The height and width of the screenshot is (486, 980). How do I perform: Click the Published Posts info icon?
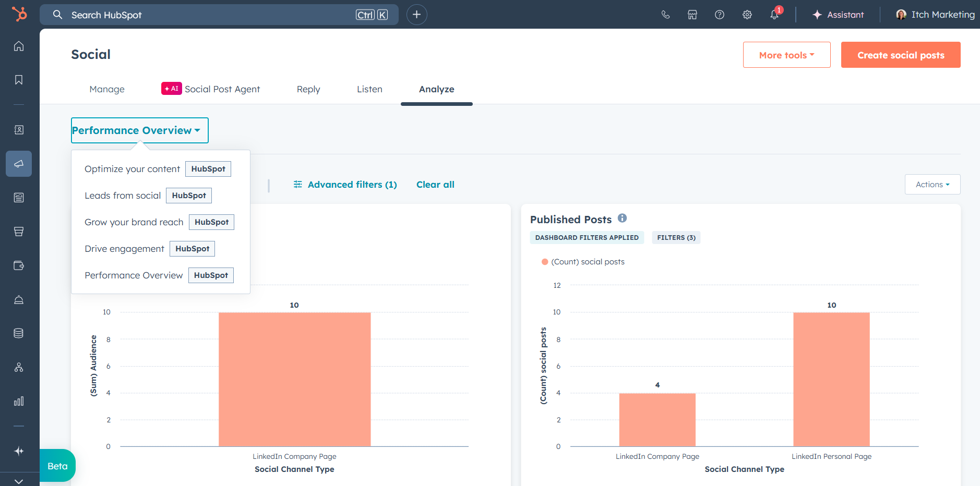(x=622, y=218)
